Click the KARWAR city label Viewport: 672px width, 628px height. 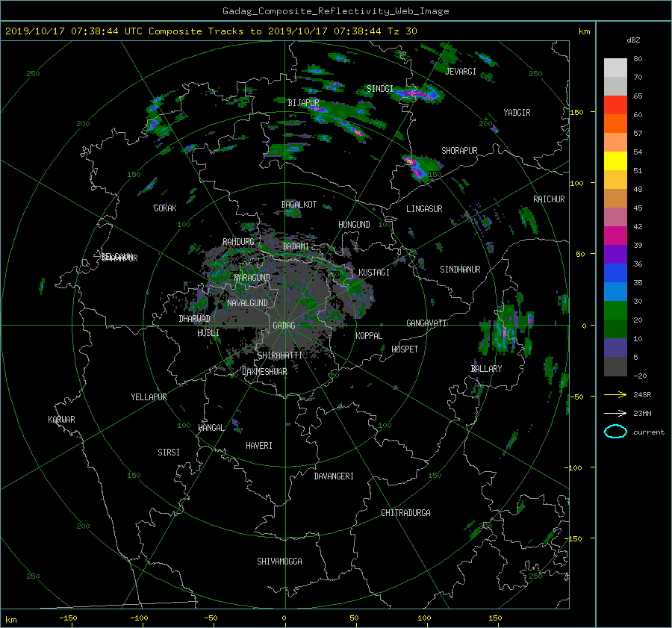61,420
